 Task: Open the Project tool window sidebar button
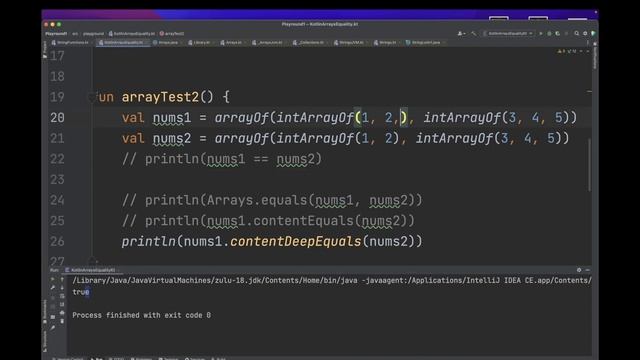tap(44, 50)
